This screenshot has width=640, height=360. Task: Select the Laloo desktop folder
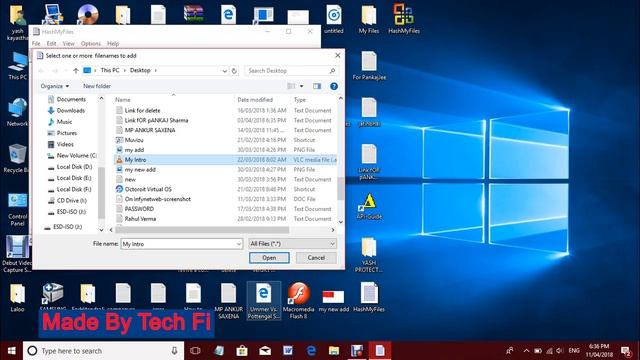(17, 298)
